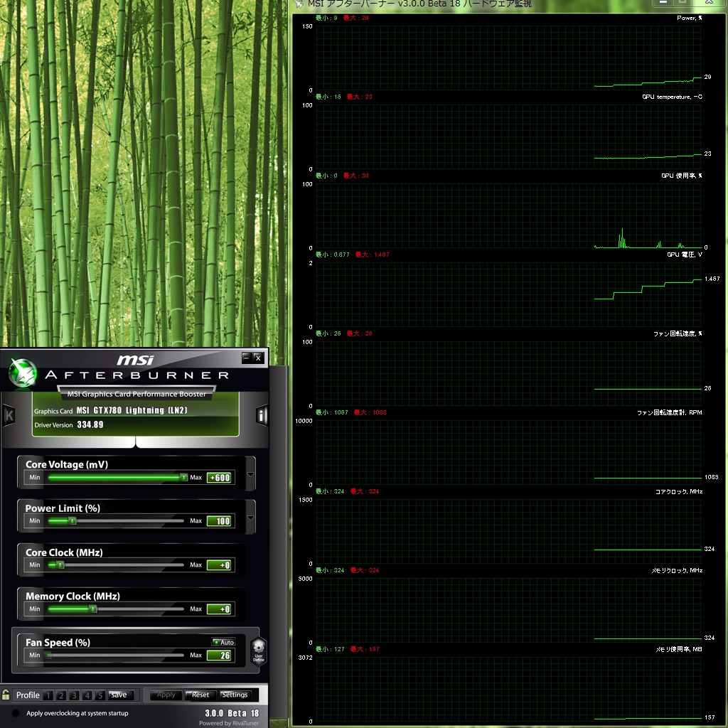Minimize the Afterburner main panel

tap(247, 358)
